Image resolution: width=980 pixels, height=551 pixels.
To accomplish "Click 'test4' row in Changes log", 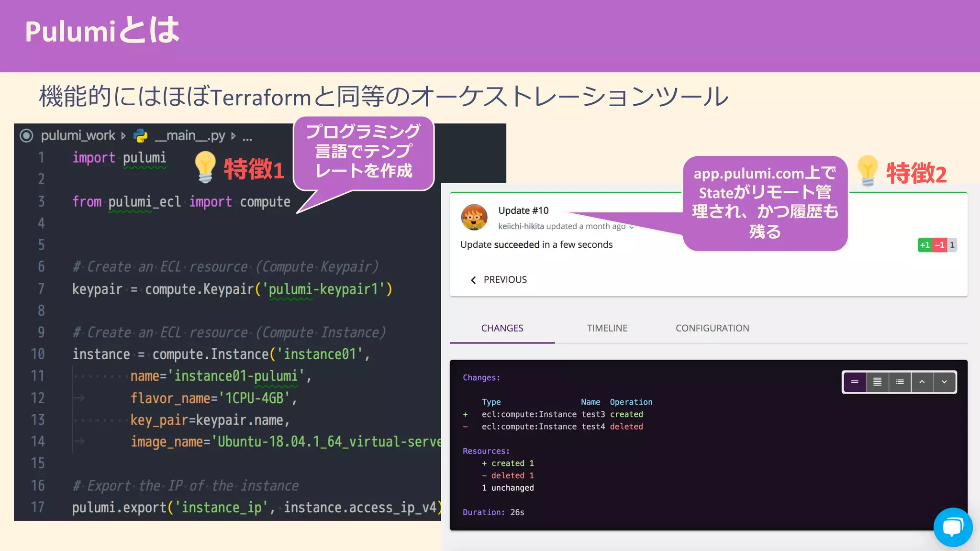I will (553, 427).
